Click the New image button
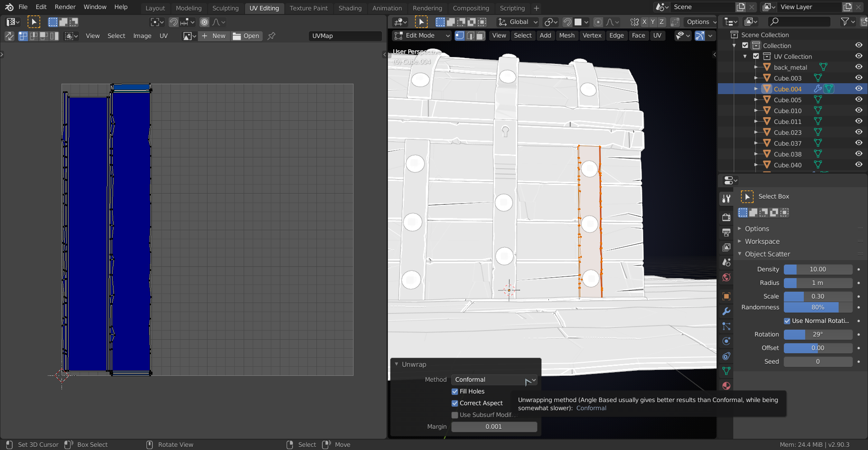868x450 pixels. 214,36
